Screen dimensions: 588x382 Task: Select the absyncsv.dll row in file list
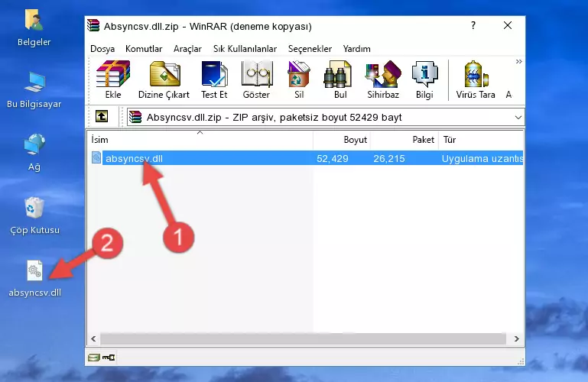pyautogui.click(x=306, y=158)
